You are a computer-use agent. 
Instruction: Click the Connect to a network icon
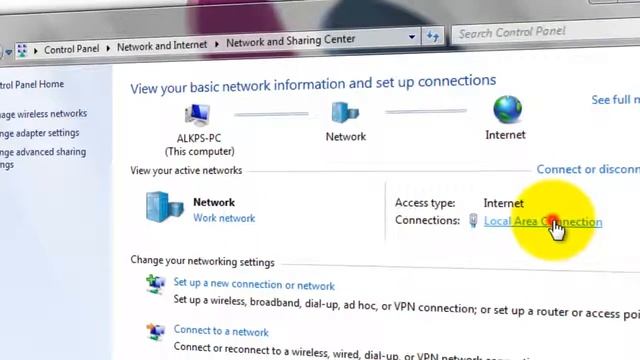click(x=156, y=332)
